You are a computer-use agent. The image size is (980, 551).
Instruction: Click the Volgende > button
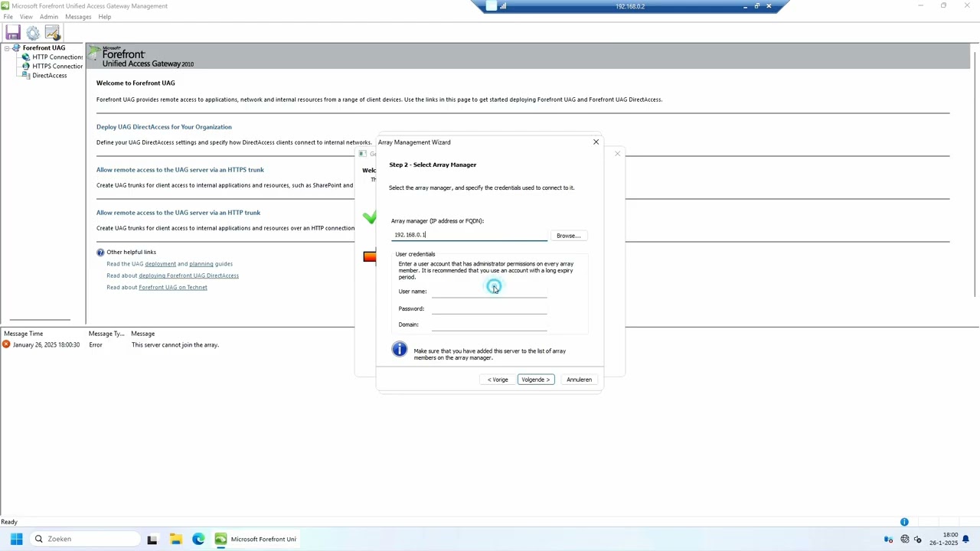click(x=535, y=380)
